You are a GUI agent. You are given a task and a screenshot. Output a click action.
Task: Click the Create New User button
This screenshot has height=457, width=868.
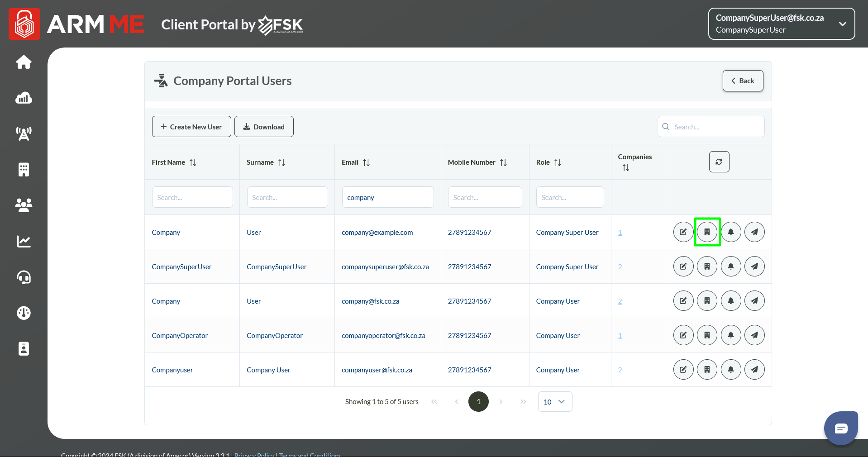click(191, 127)
